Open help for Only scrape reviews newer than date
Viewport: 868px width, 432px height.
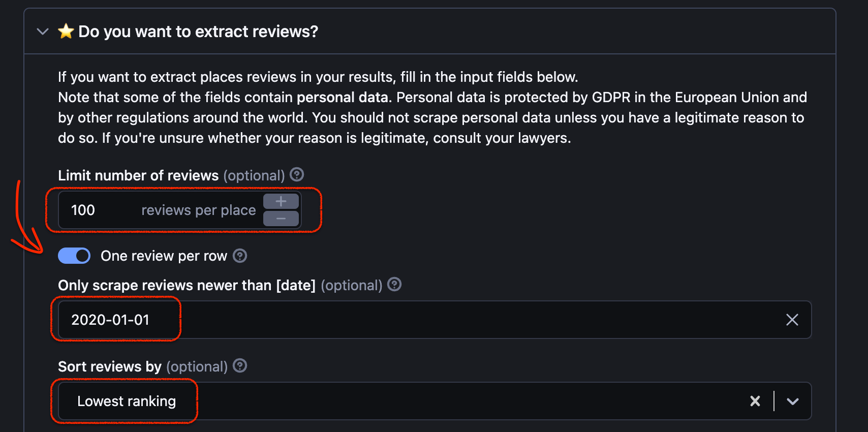[394, 285]
